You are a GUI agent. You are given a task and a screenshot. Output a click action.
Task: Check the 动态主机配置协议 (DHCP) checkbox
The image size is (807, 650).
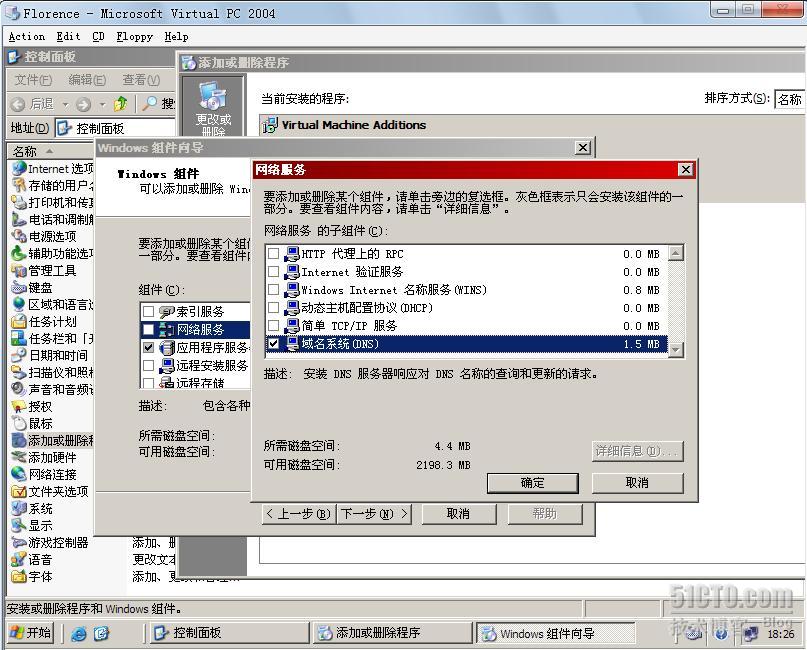pyautogui.click(x=273, y=307)
